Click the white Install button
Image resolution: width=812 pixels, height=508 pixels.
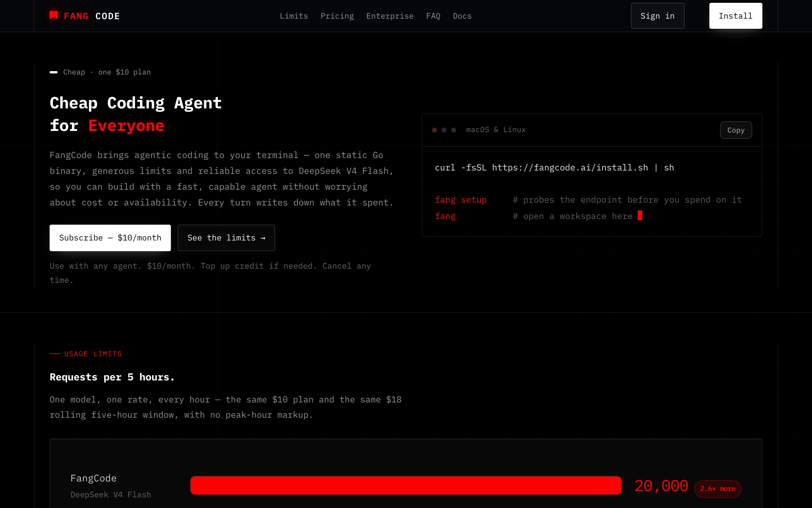736,16
